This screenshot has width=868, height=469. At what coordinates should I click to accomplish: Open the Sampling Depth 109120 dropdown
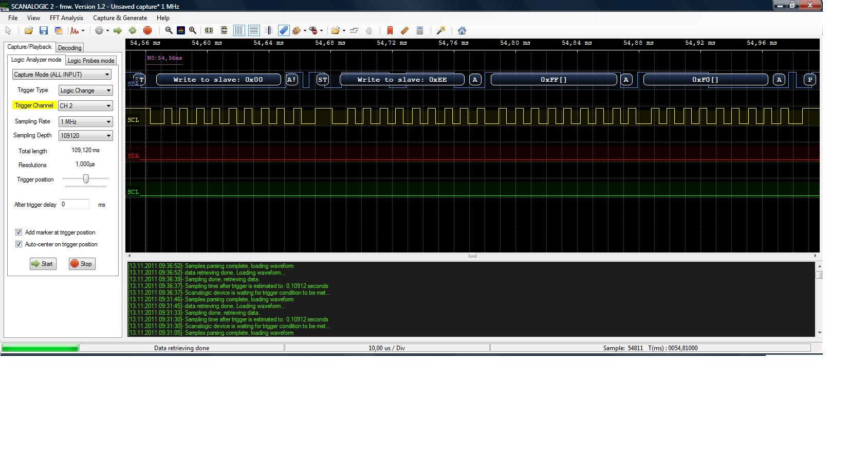(x=85, y=136)
